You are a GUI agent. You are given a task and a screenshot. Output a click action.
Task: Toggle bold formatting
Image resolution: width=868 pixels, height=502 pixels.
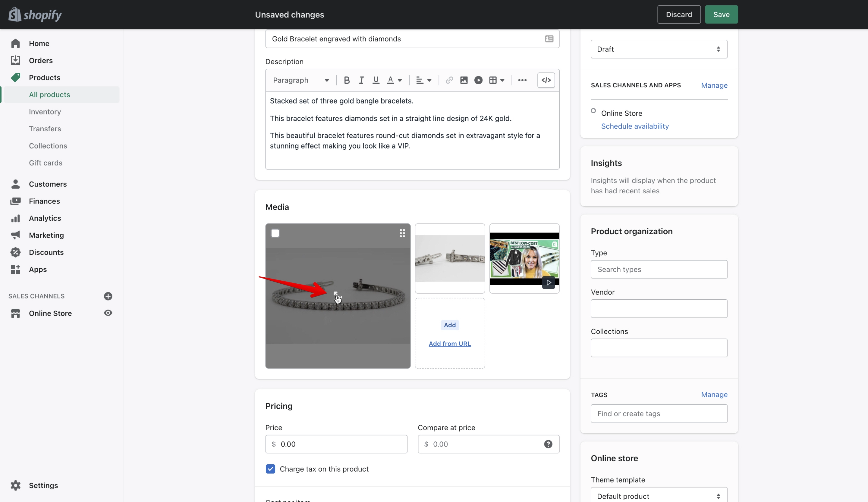pos(347,80)
